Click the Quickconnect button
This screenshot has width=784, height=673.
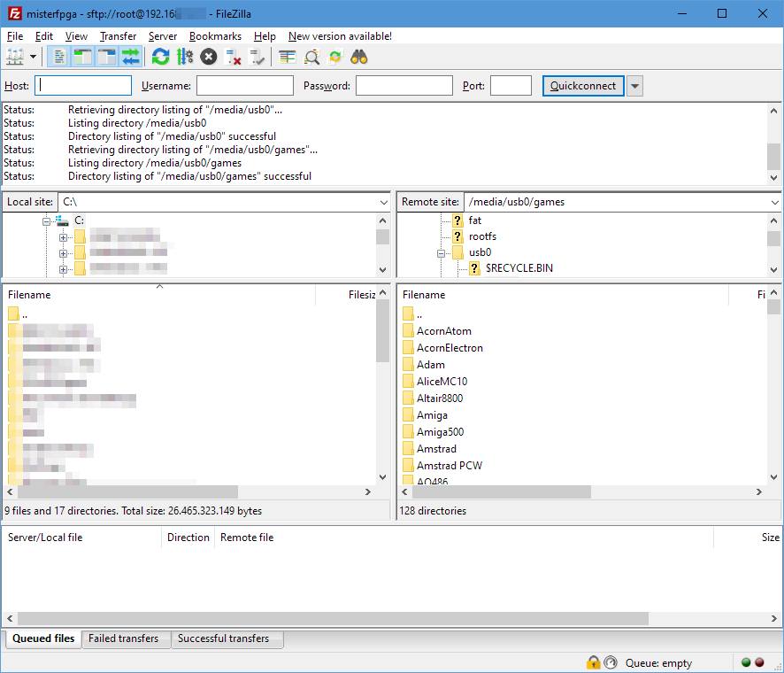click(x=583, y=86)
